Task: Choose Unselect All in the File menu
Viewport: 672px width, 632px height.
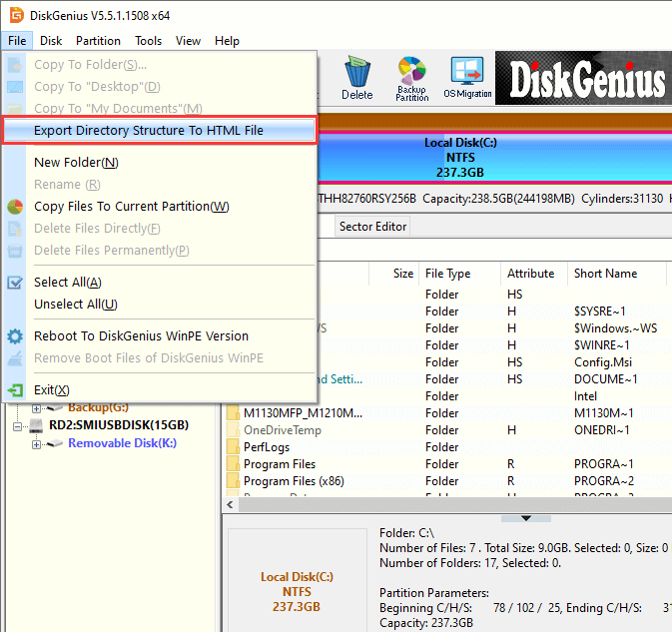Action: point(75,305)
